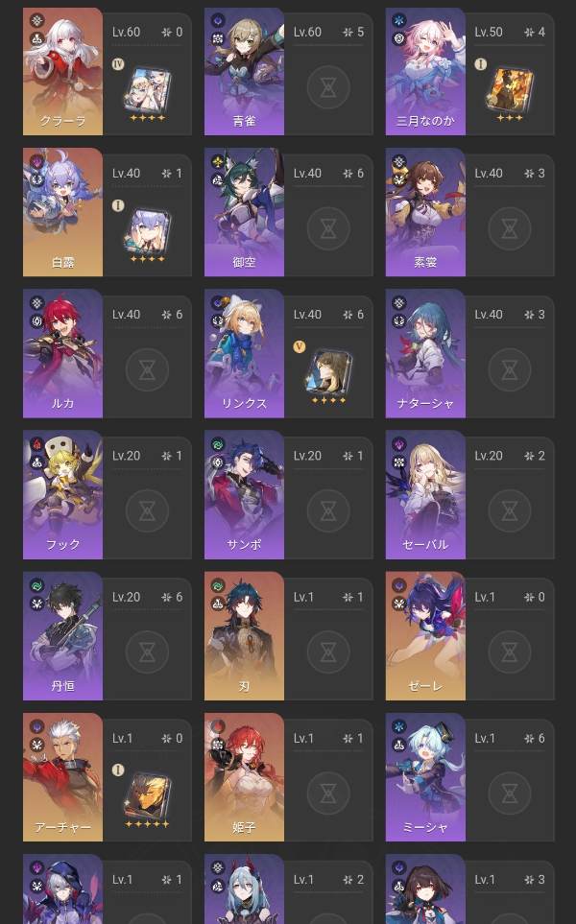Select the ゼーレ character portrait
Viewport: 576px width, 924px height.
tap(425, 636)
